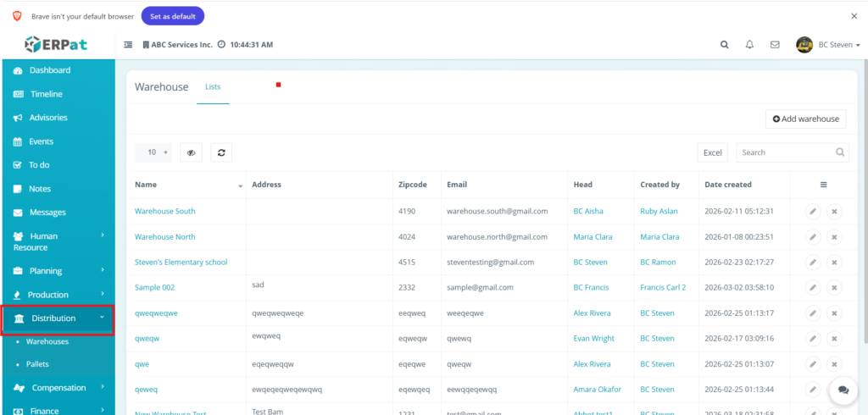Click the warehouse Search input field
The width and height of the screenshot is (868, 415).
[x=785, y=152]
